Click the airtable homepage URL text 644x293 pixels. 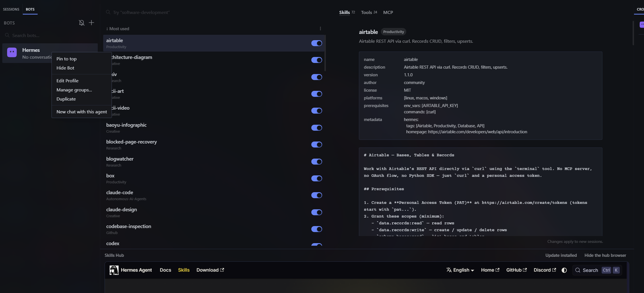477,132
